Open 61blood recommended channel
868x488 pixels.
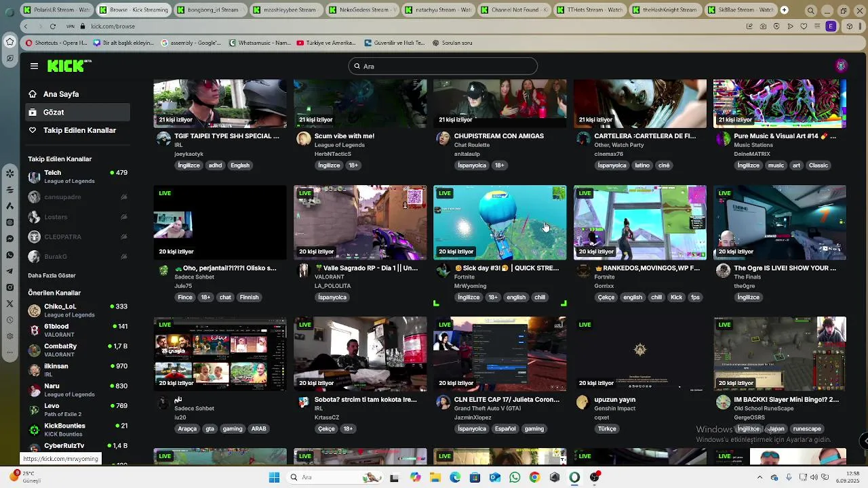77,330
